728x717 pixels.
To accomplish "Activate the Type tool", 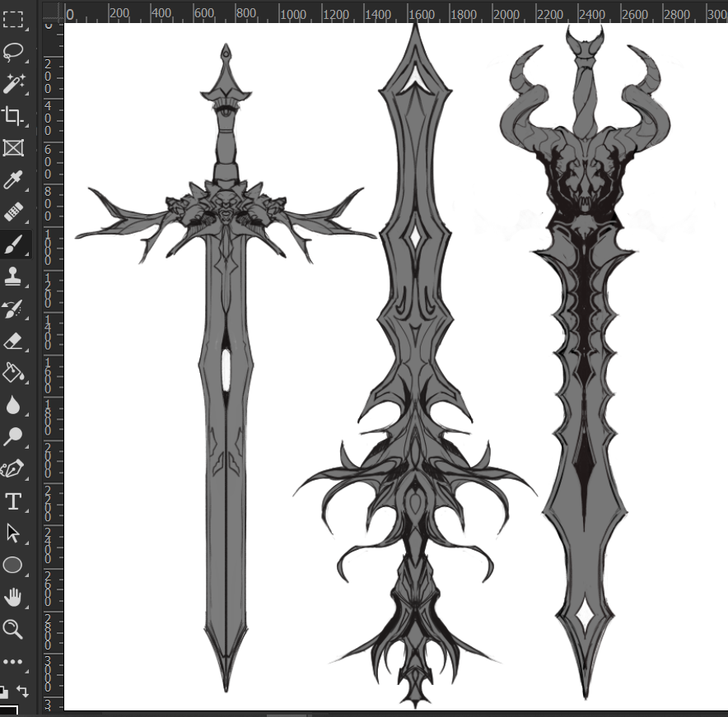I will [13, 500].
